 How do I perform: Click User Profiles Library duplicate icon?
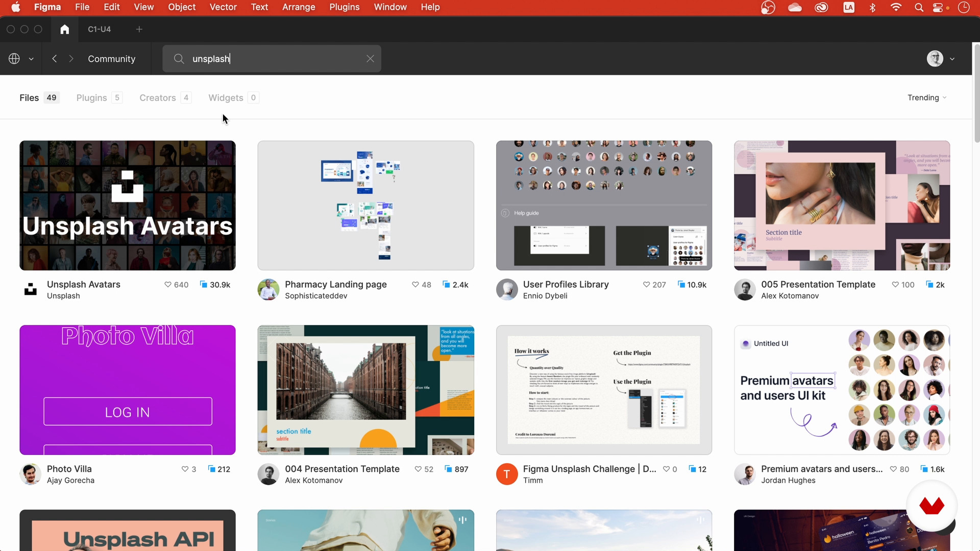681,284
